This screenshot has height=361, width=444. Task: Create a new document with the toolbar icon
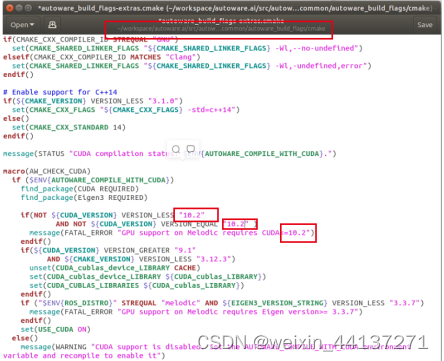(52, 25)
